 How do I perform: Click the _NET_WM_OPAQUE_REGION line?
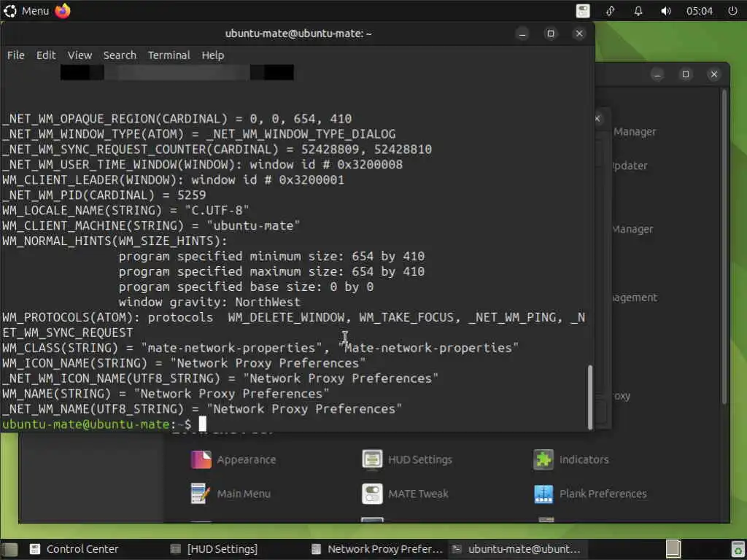click(x=177, y=119)
